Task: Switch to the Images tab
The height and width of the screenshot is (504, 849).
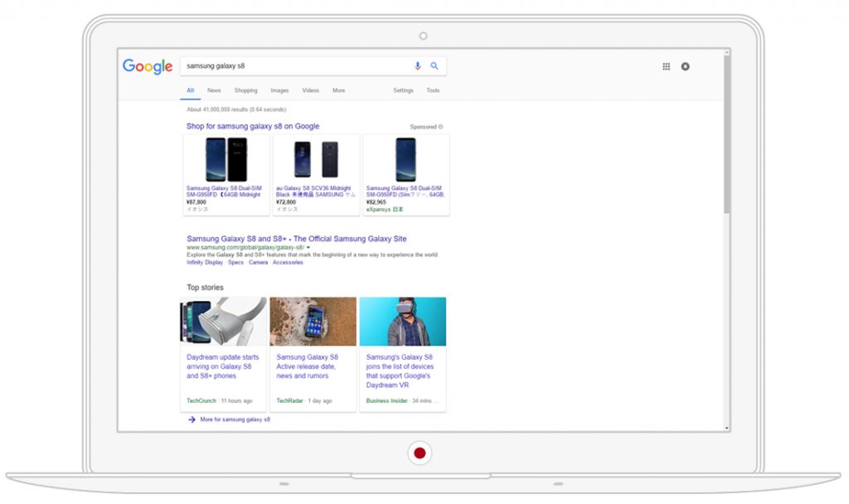Action: tap(279, 90)
